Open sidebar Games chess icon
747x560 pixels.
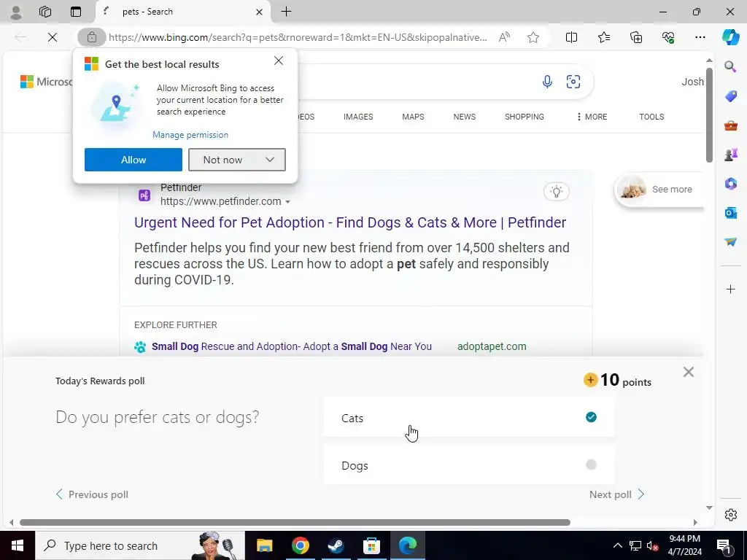click(x=730, y=155)
